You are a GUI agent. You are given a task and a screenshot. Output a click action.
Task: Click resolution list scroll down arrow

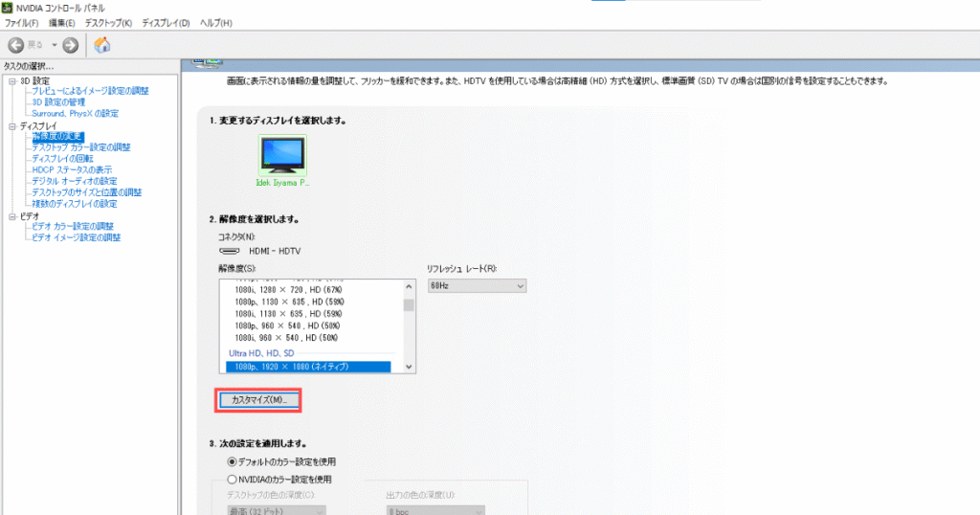409,367
